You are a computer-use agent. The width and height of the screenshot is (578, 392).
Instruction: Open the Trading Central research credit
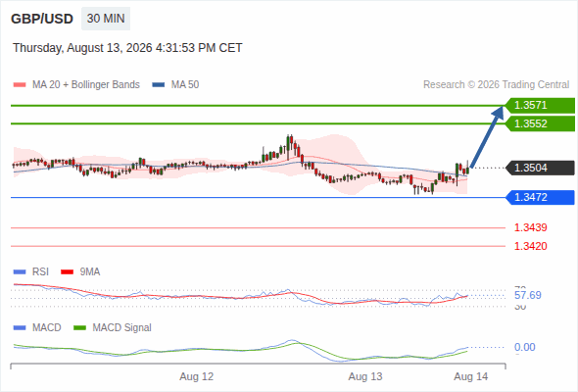pos(496,85)
